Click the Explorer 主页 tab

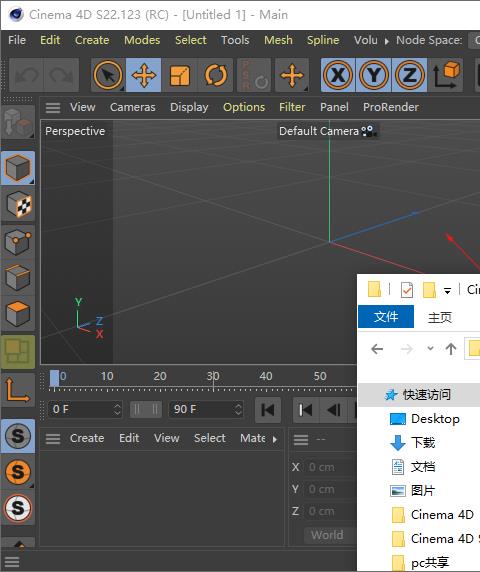point(440,317)
